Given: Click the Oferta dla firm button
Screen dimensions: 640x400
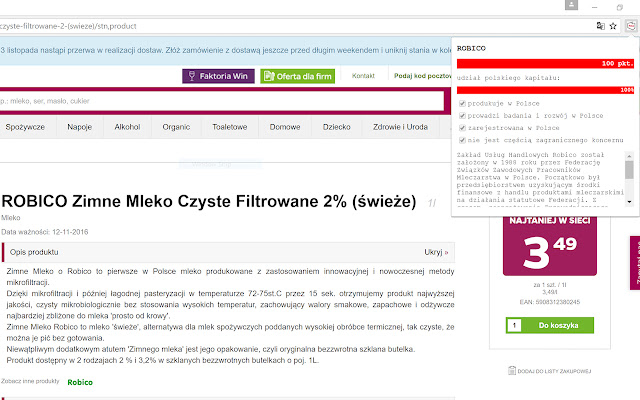Looking at the screenshot, I should (298, 76).
